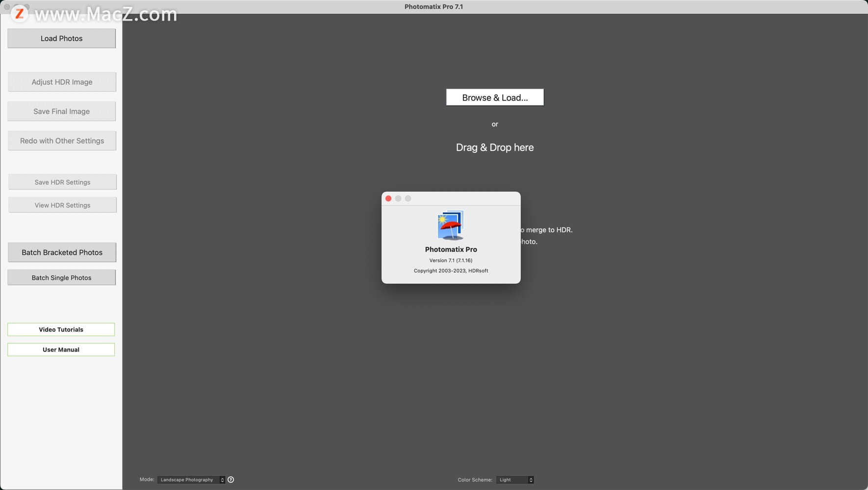
Task: Click Save HDR Settings button
Action: click(62, 182)
